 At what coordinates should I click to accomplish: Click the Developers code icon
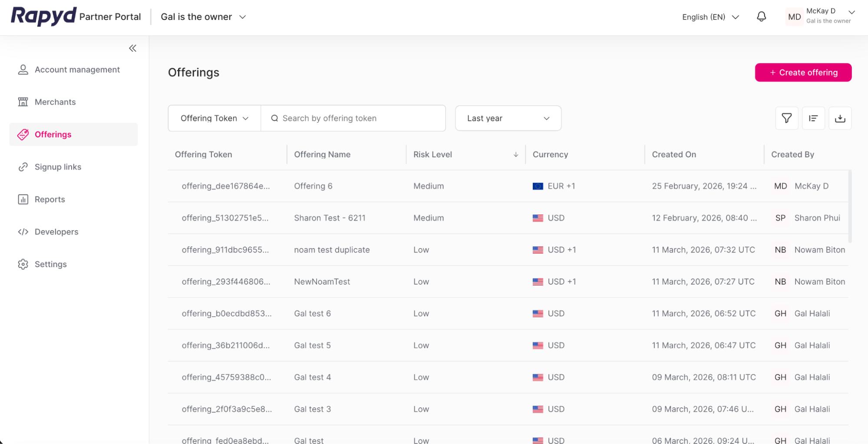[23, 232]
